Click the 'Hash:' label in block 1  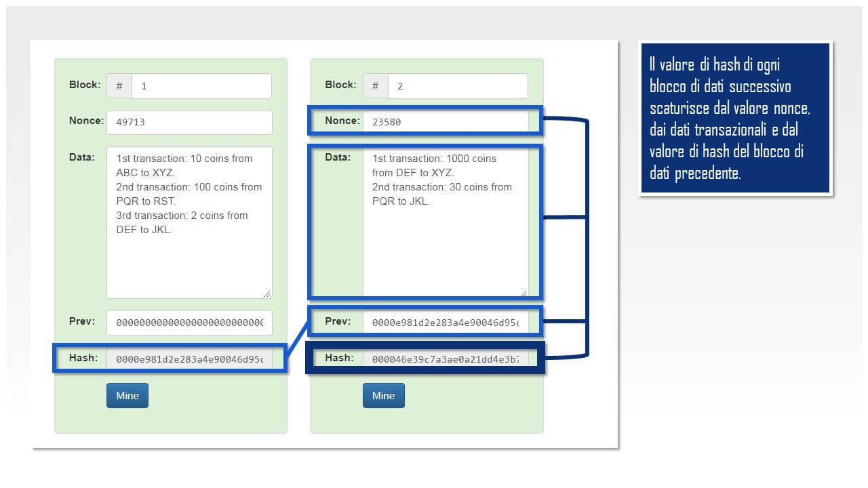click(83, 357)
